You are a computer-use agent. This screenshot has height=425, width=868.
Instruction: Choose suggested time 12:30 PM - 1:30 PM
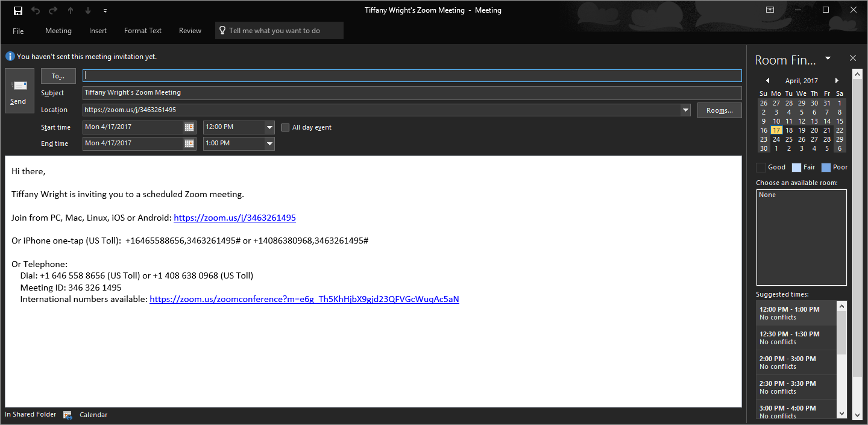(x=796, y=338)
